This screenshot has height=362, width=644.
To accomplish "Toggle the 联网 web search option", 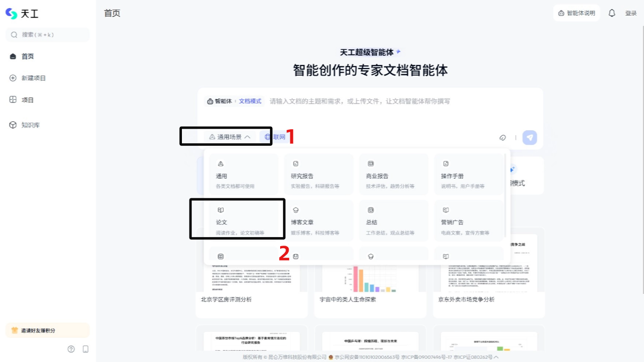I will (x=274, y=137).
